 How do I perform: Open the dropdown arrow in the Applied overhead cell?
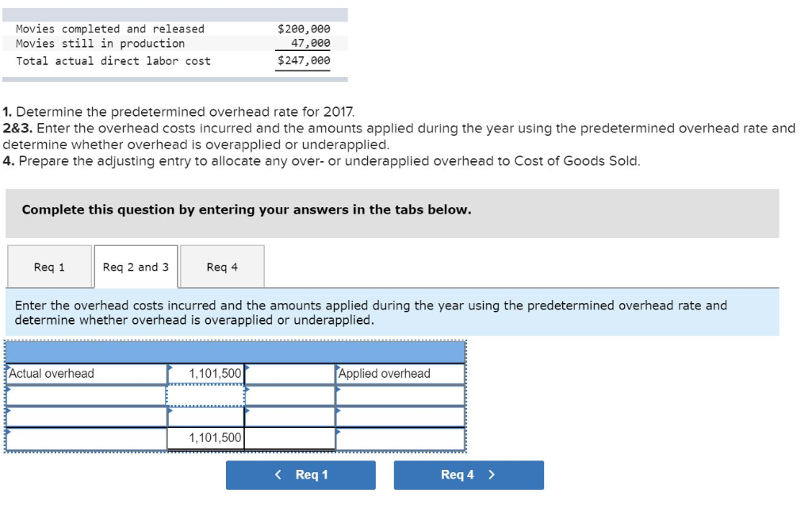[337, 368]
